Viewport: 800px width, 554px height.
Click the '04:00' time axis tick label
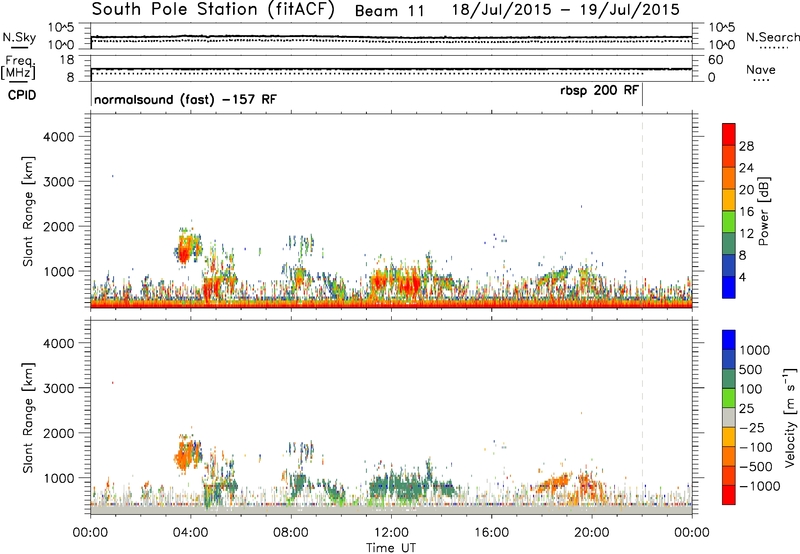coord(190,533)
